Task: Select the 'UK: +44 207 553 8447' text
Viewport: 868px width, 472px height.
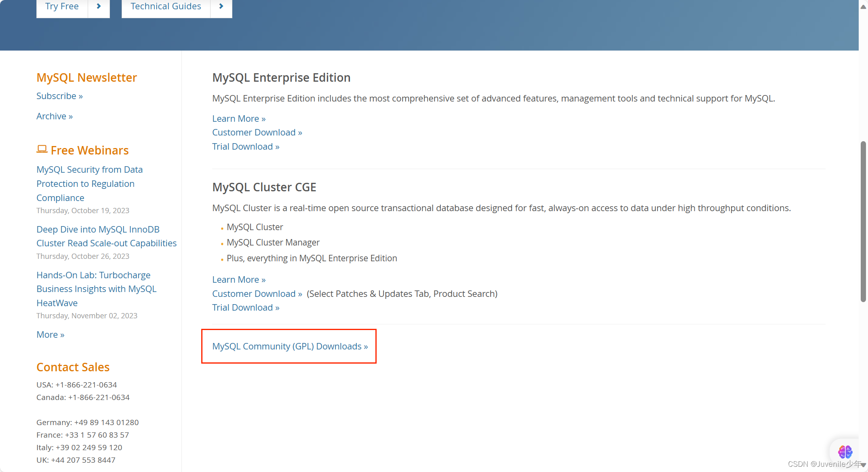Action: click(76, 460)
